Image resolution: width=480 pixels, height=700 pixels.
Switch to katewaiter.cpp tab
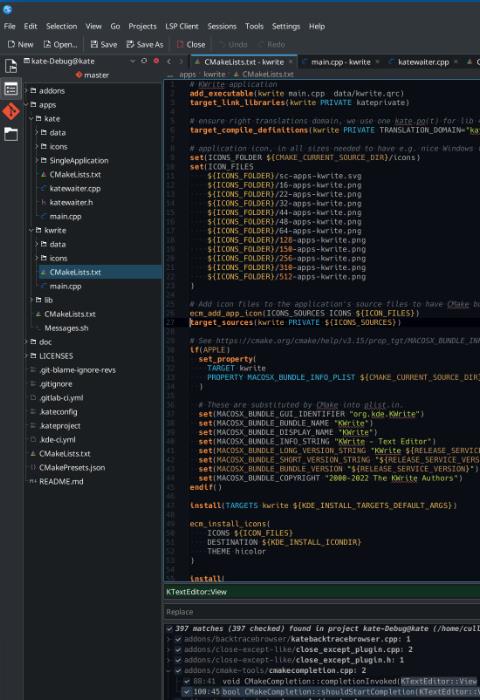[x=423, y=62]
